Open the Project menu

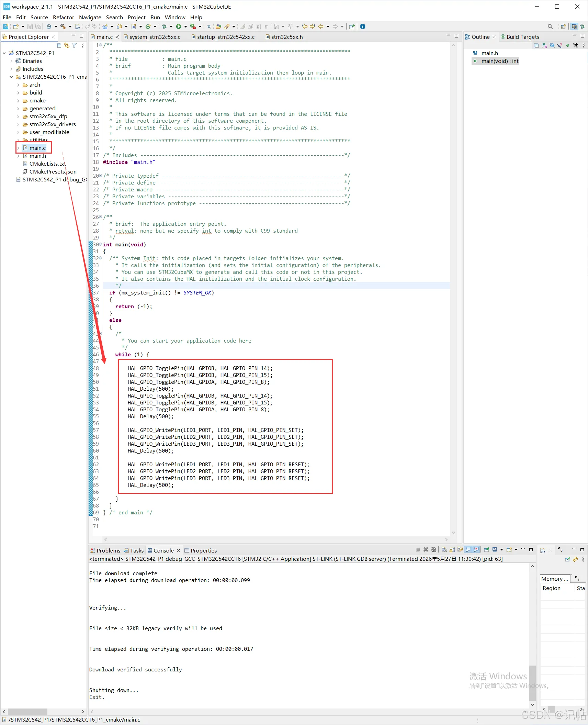tap(136, 17)
